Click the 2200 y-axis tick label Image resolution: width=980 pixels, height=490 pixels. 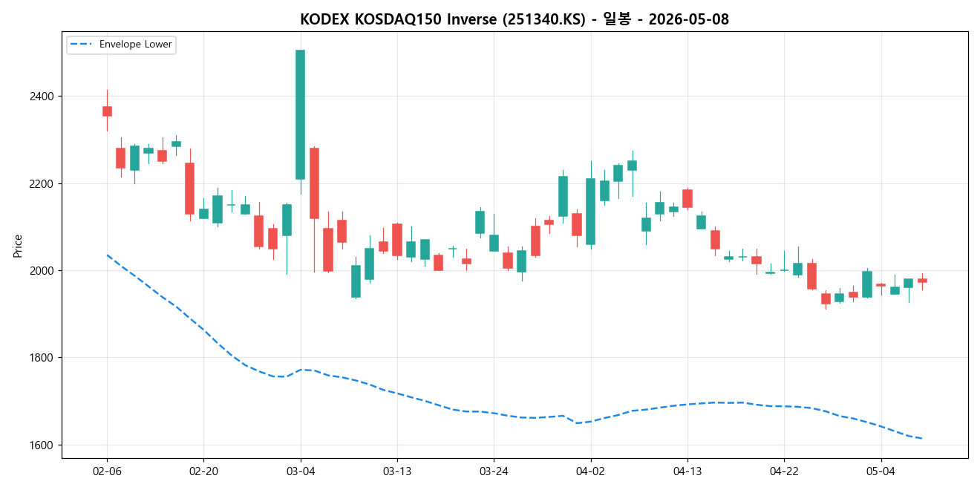pos(42,183)
